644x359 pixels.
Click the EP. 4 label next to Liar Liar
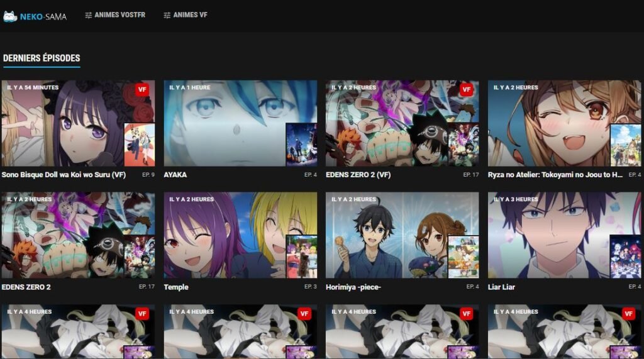635,286
